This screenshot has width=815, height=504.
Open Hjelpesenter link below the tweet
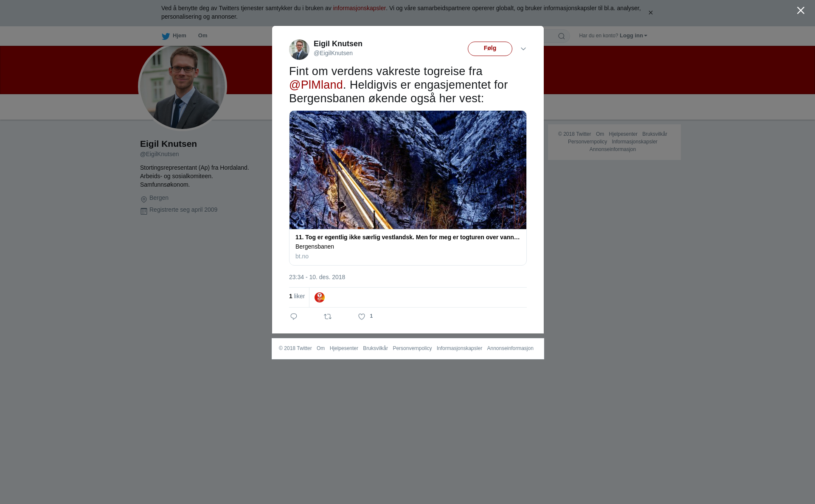[x=344, y=348]
